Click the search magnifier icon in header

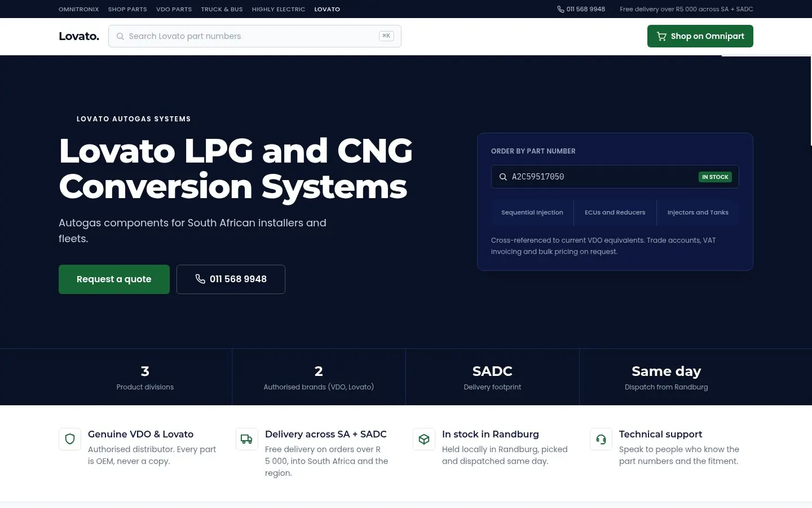click(x=120, y=36)
